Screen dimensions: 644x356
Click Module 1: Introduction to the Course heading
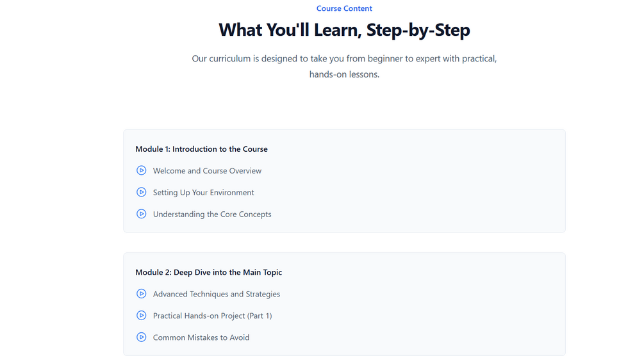pos(201,149)
